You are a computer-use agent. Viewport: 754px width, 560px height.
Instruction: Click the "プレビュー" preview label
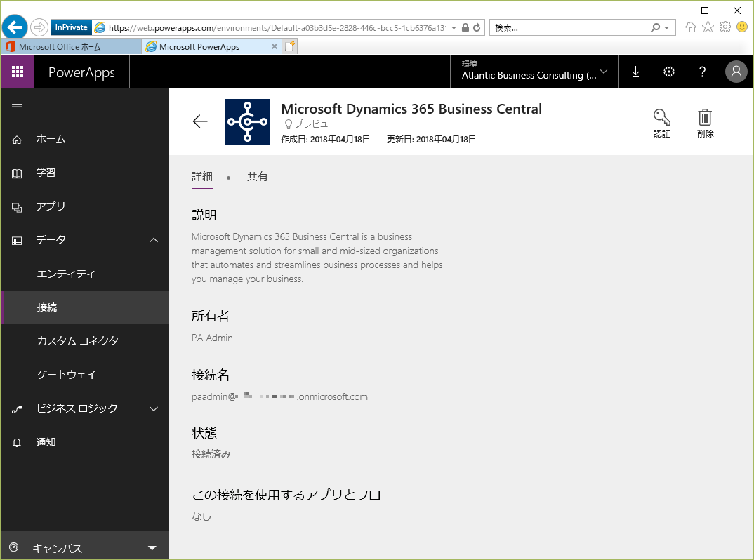pyautogui.click(x=315, y=124)
